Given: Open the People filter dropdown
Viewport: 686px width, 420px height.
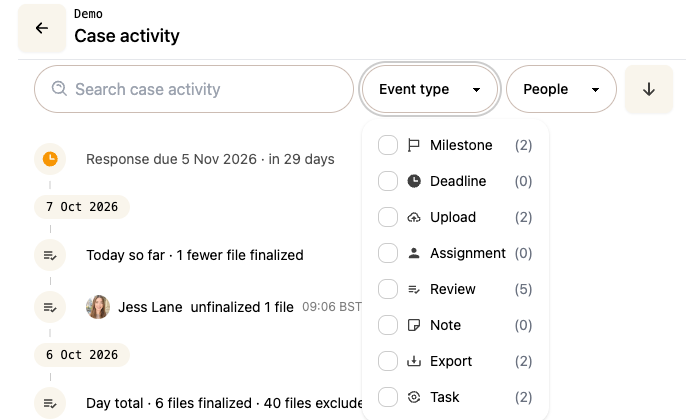Looking at the screenshot, I should (x=561, y=89).
